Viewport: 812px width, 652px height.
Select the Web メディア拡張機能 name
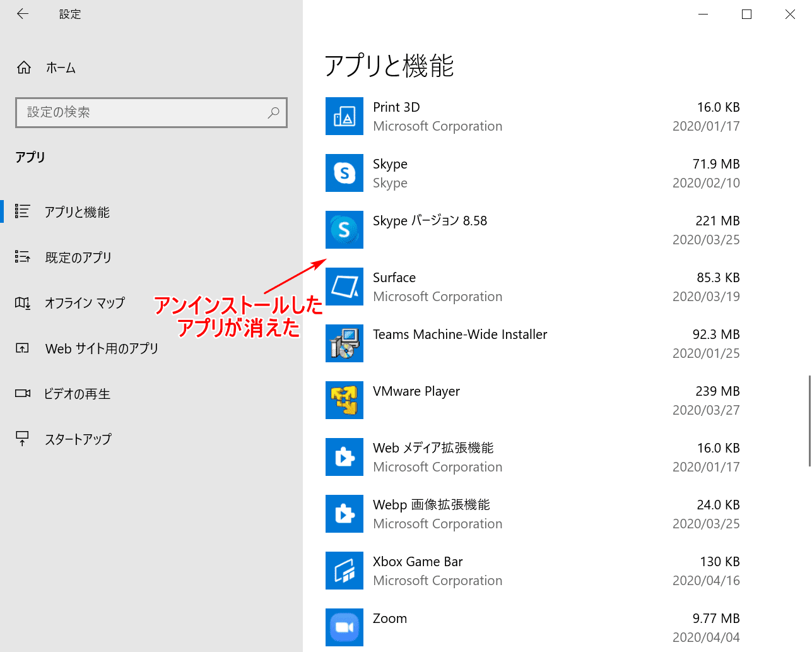coord(433,448)
